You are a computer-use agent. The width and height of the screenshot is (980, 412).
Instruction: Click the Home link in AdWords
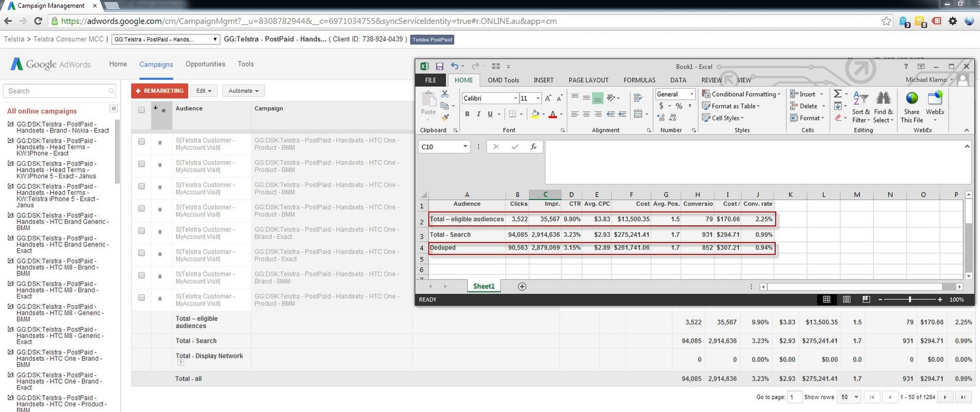tap(118, 64)
